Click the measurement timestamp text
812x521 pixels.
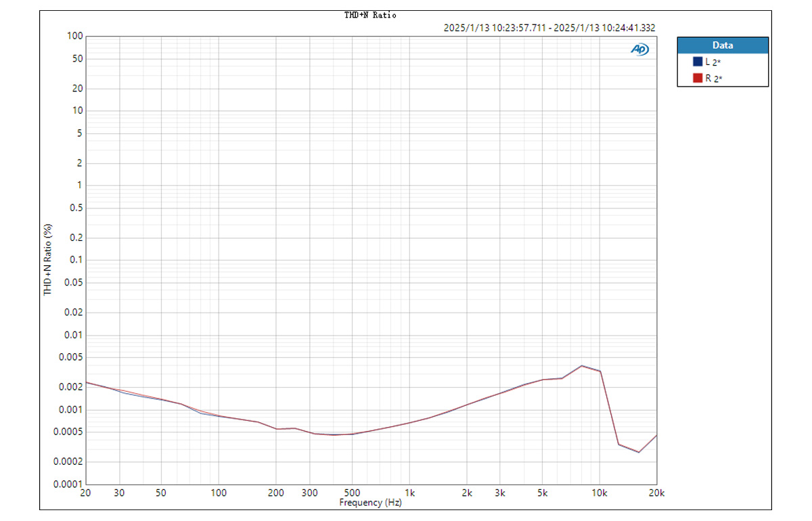coord(551,28)
